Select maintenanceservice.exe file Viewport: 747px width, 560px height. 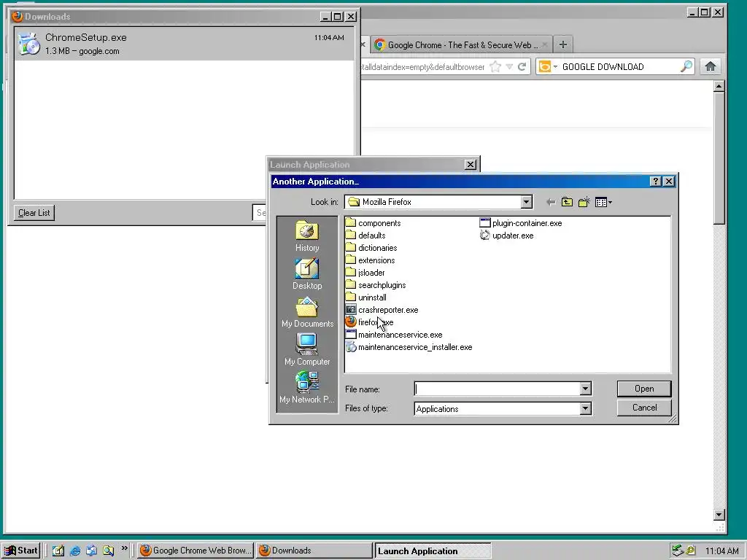point(394,334)
